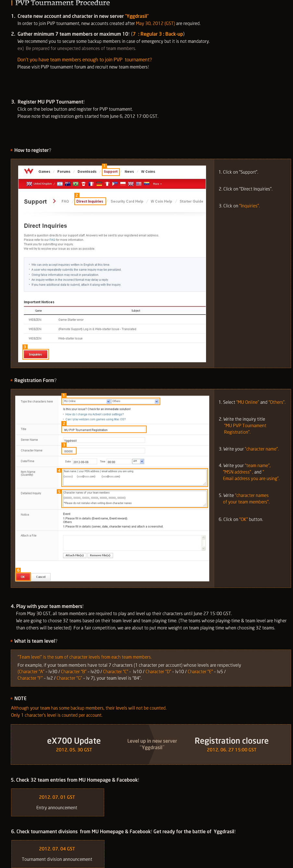This screenshot has width=293, height=868.
Task: Select the Brazil flag icon
Action: 75,184
